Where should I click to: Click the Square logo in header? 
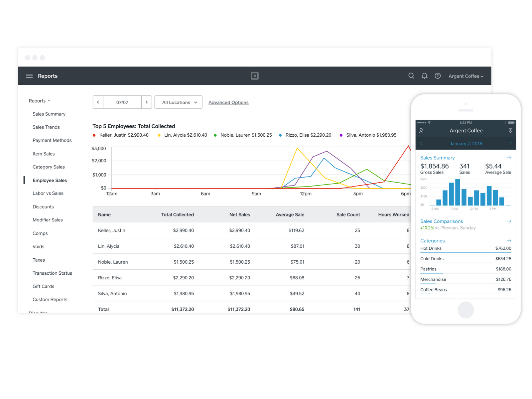pos(255,76)
